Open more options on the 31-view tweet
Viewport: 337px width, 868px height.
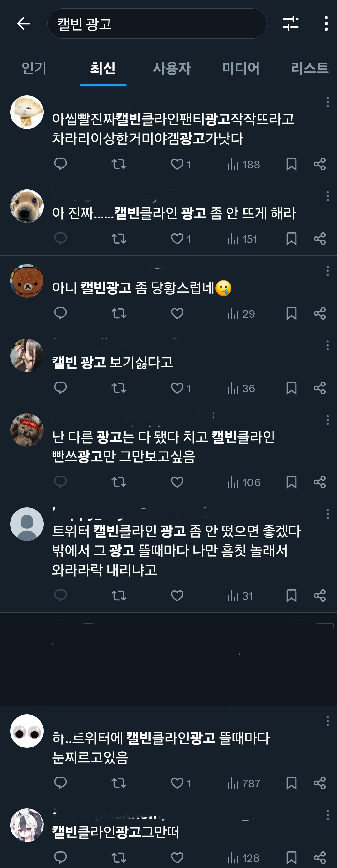[327, 514]
